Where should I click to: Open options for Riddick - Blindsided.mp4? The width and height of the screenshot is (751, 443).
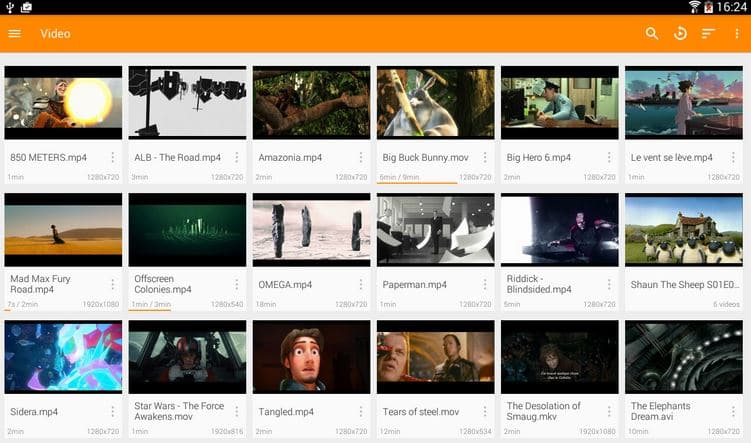[x=609, y=284]
